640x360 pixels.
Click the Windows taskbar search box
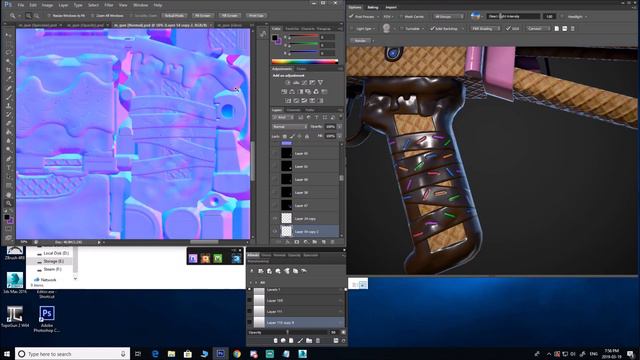73,354
